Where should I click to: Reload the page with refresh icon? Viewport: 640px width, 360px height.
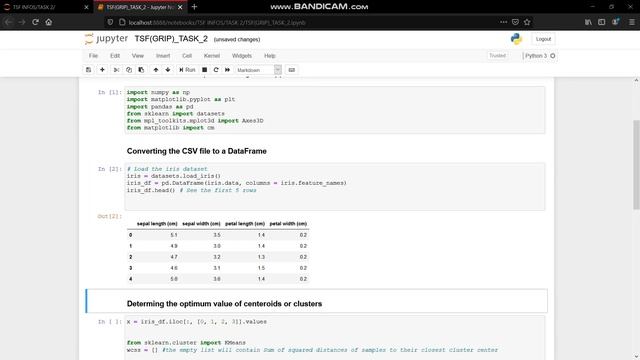36,22
